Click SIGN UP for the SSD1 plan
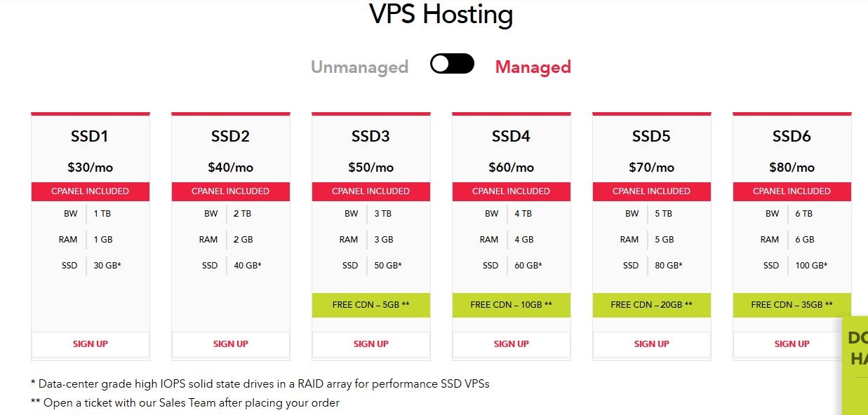868x415 pixels. click(91, 344)
